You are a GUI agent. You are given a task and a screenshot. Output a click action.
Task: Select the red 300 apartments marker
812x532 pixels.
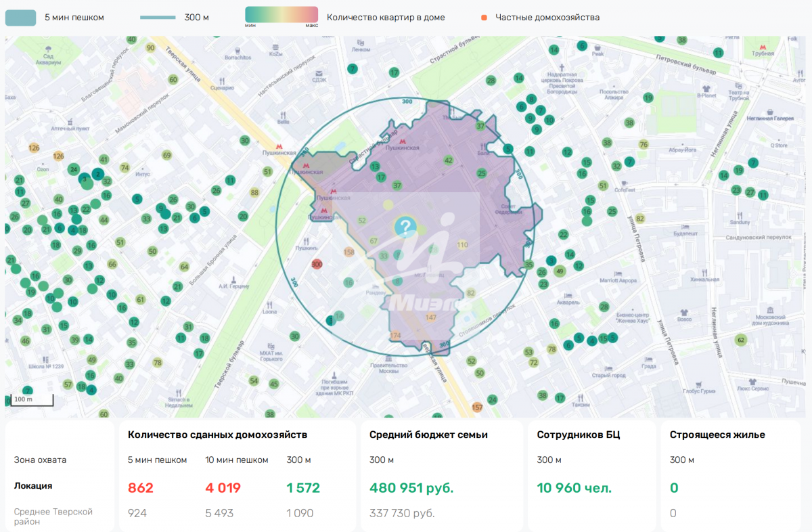316,265
